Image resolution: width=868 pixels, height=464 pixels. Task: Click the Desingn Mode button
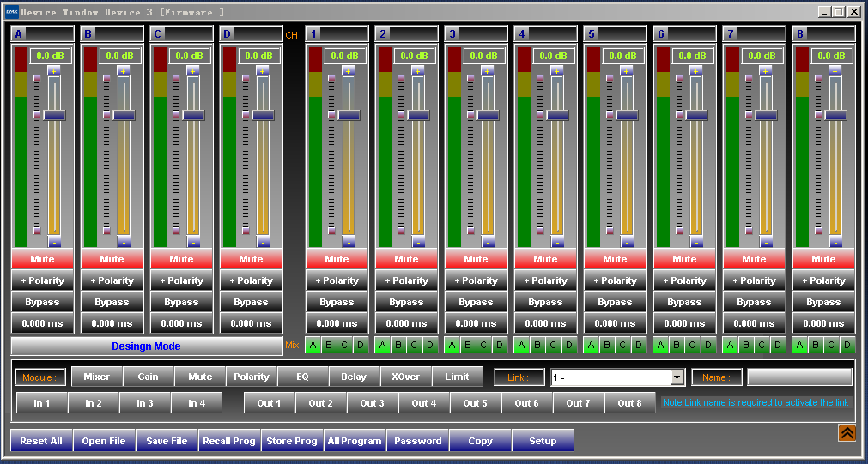point(147,346)
